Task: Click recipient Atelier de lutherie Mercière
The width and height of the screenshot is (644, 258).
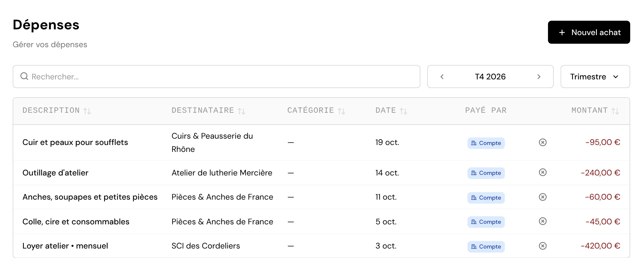Action: 222,173
